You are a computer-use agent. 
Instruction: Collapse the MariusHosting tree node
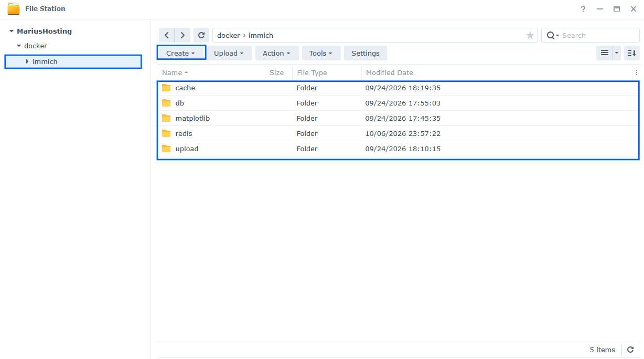pyautogui.click(x=12, y=31)
